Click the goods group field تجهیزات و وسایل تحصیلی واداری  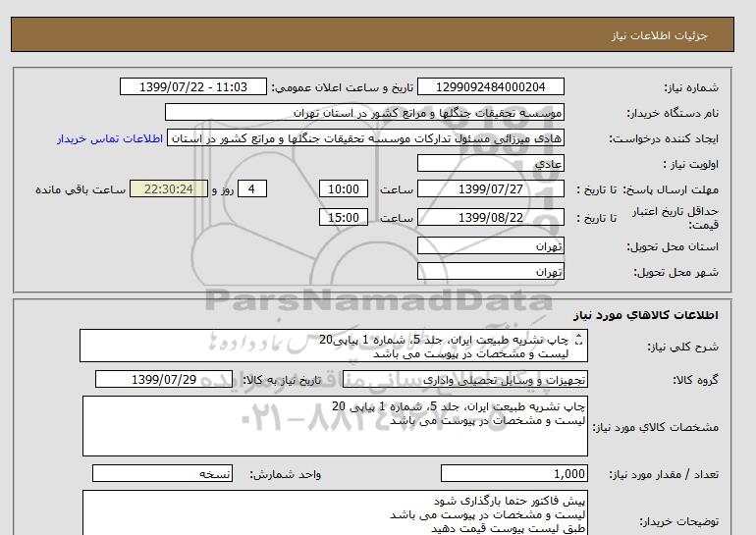464,379
